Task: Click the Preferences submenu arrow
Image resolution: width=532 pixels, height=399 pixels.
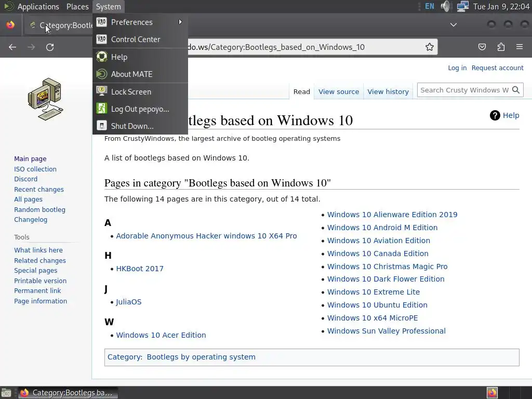Action: click(x=180, y=22)
